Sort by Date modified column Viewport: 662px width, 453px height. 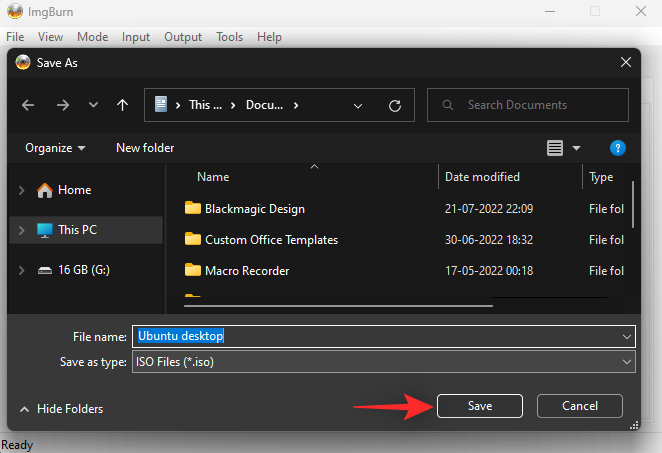click(482, 177)
